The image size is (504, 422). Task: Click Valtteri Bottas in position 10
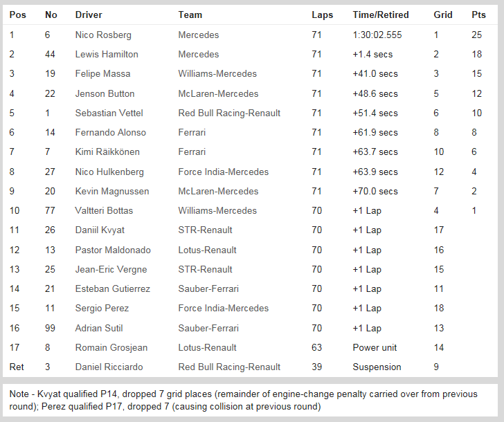pyautogui.click(x=103, y=210)
